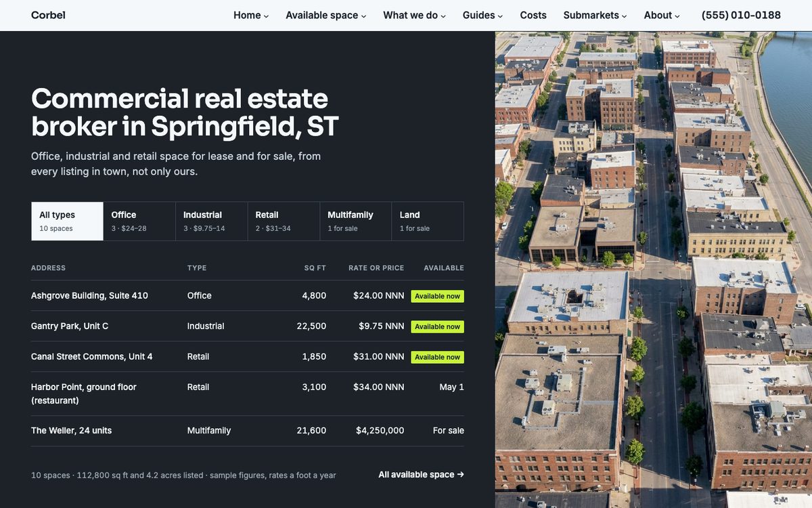Image resolution: width=812 pixels, height=508 pixels.
Task: Open the Harbor Point ground floor listing
Action: (84, 394)
